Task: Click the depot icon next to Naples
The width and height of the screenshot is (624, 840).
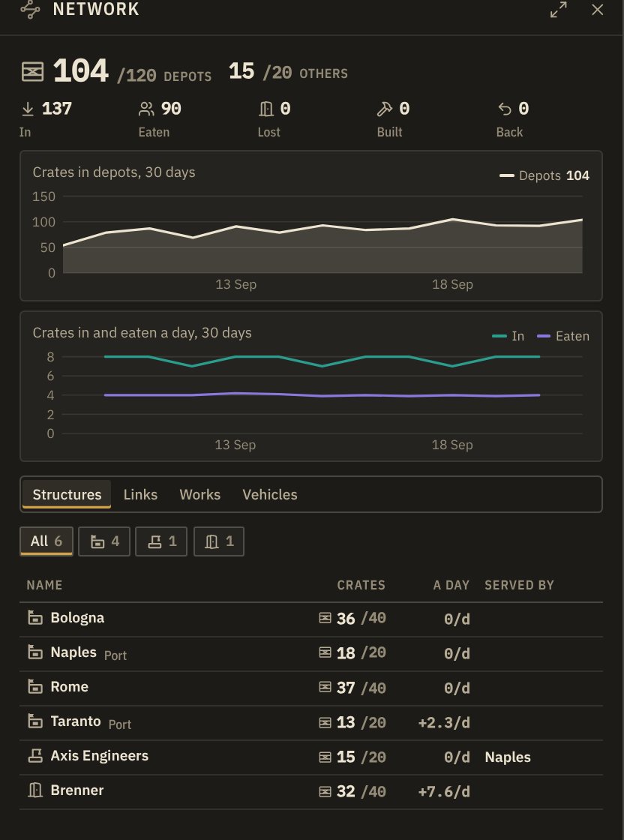Action: (x=35, y=652)
